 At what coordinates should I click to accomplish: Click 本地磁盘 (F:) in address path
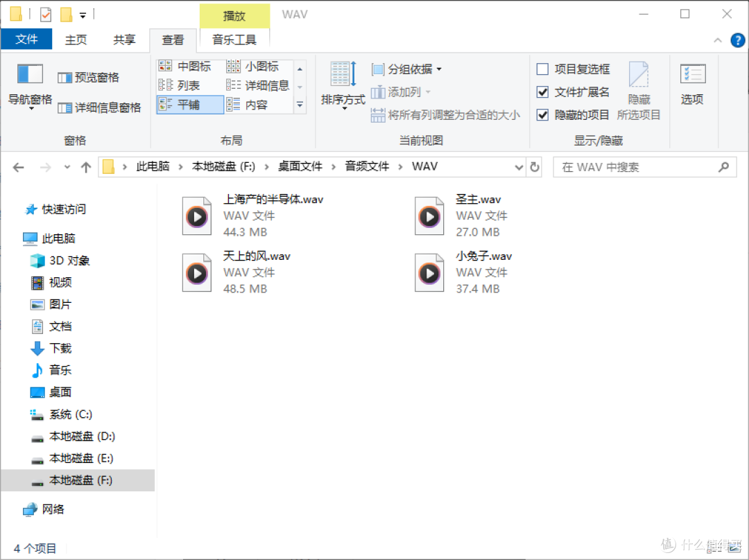coord(223,166)
